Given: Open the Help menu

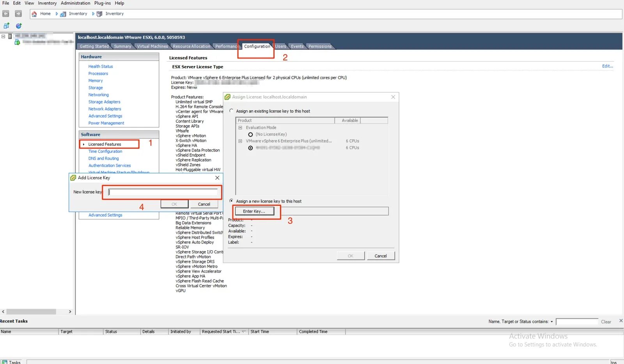Looking at the screenshot, I should tap(119, 3).
